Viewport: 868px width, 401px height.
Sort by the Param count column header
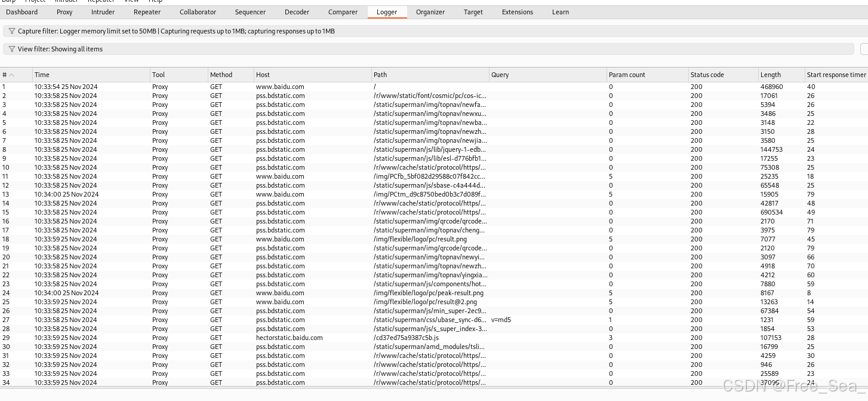point(648,75)
